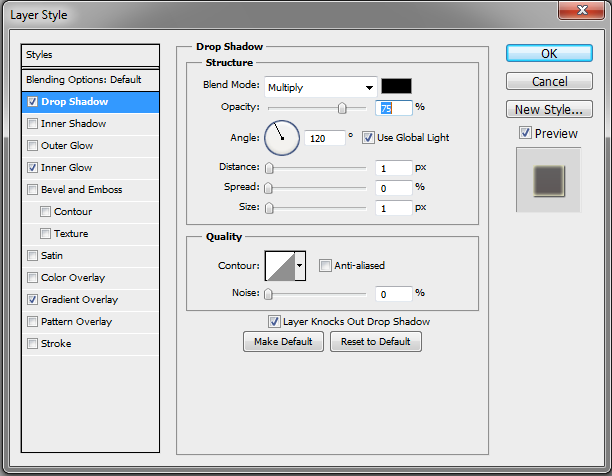Click the Opacity value field
The width and height of the screenshot is (612, 476).
click(393, 108)
